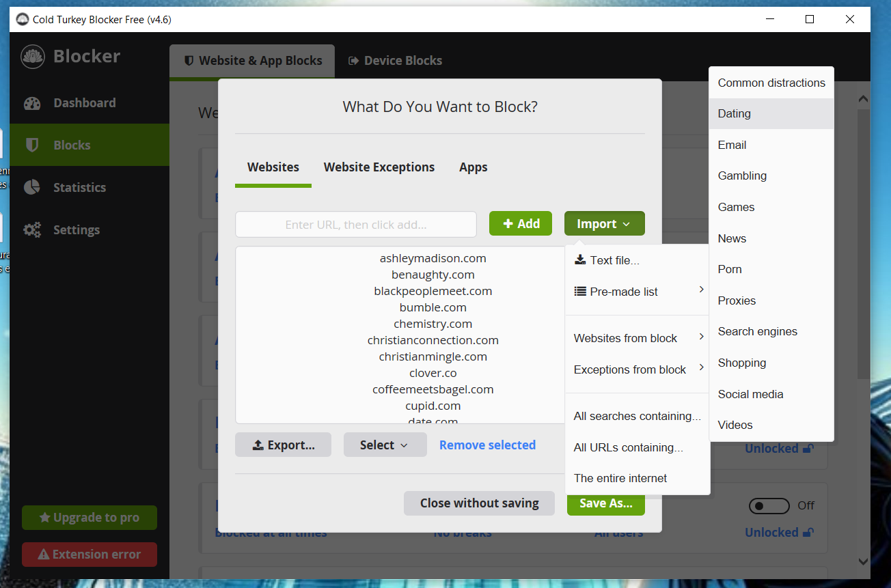
Task: Click the Export button
Action: click(x=283, y=445)
